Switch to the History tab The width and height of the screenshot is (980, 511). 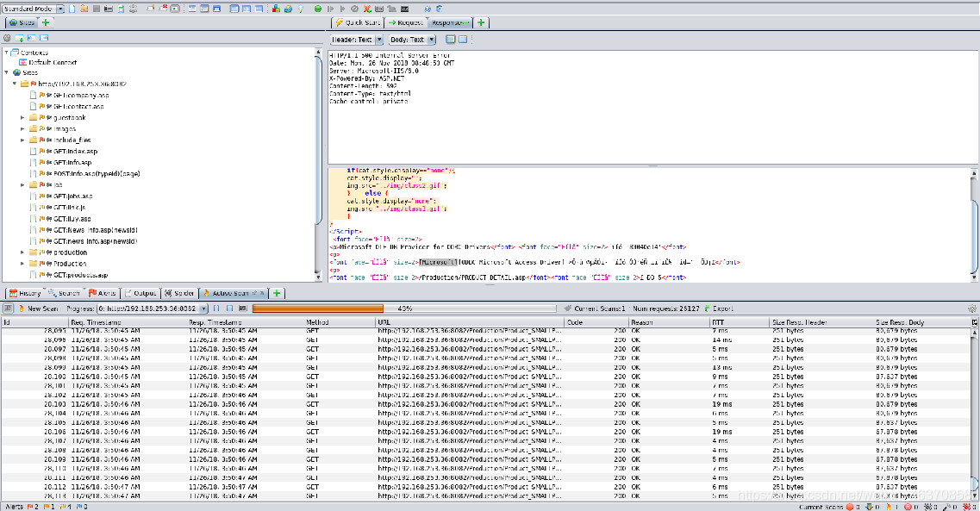click(25, 293)
